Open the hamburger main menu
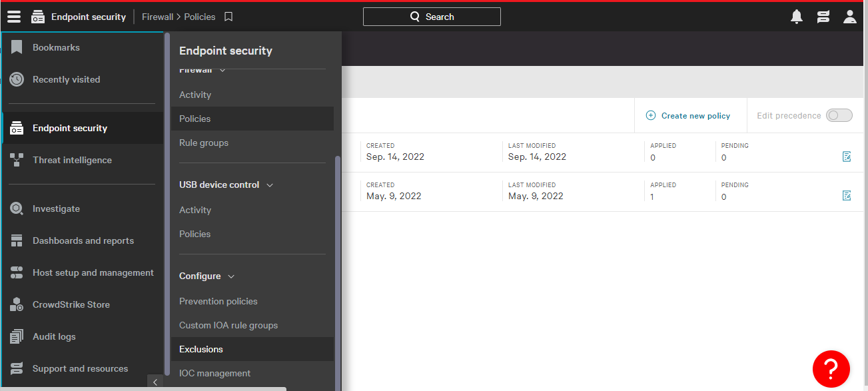This screenshot has height=391, width=868. click(14, 17)
